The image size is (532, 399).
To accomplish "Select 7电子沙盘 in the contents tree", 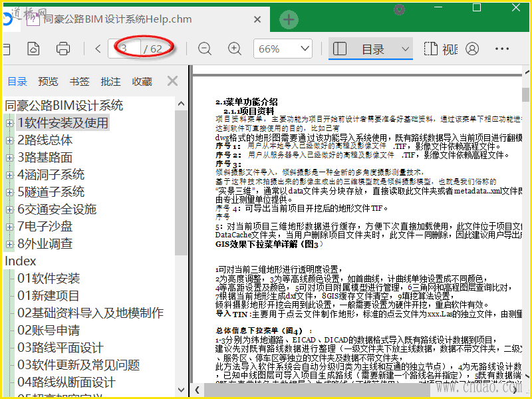I will click(45, 227).
